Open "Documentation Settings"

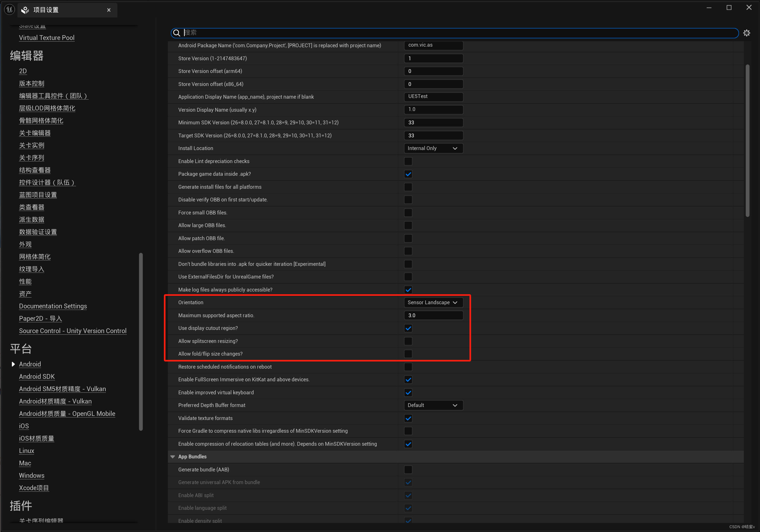[x=53, y=306]
